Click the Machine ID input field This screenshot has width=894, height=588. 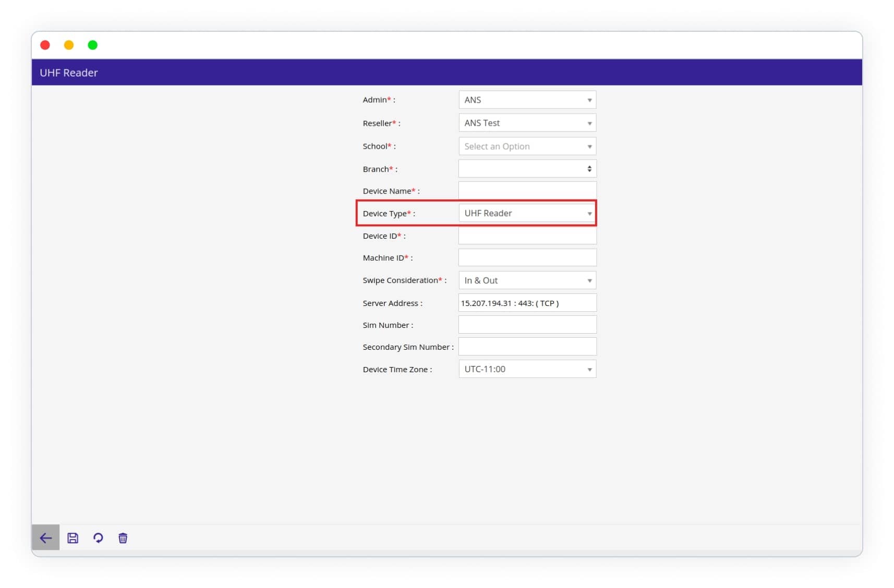(527, 258)
